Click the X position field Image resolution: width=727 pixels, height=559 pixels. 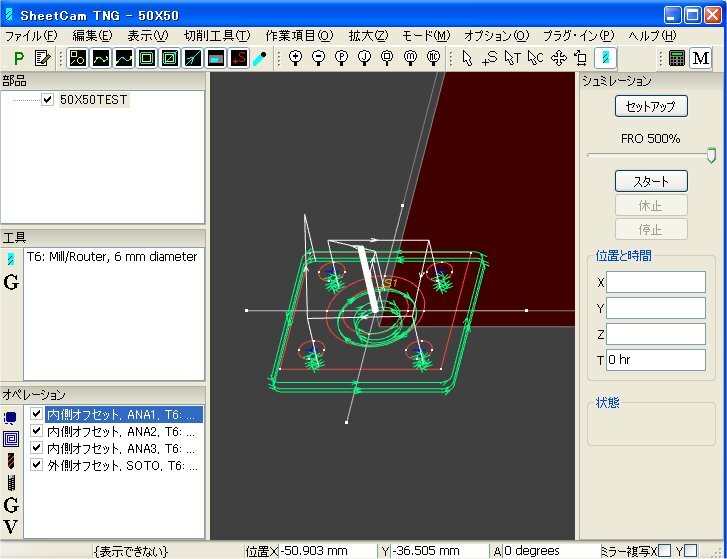click(656, 282)
